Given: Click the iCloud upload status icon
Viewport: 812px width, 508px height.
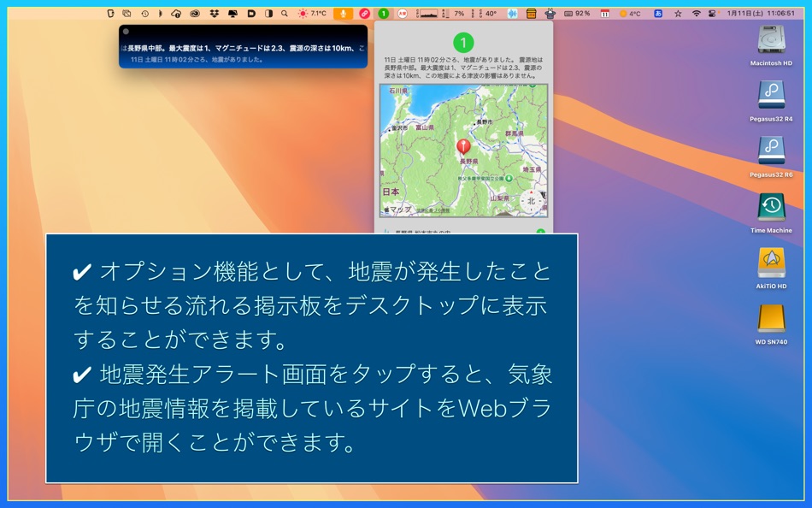Looking at the screenshot, I should point(176,14).
